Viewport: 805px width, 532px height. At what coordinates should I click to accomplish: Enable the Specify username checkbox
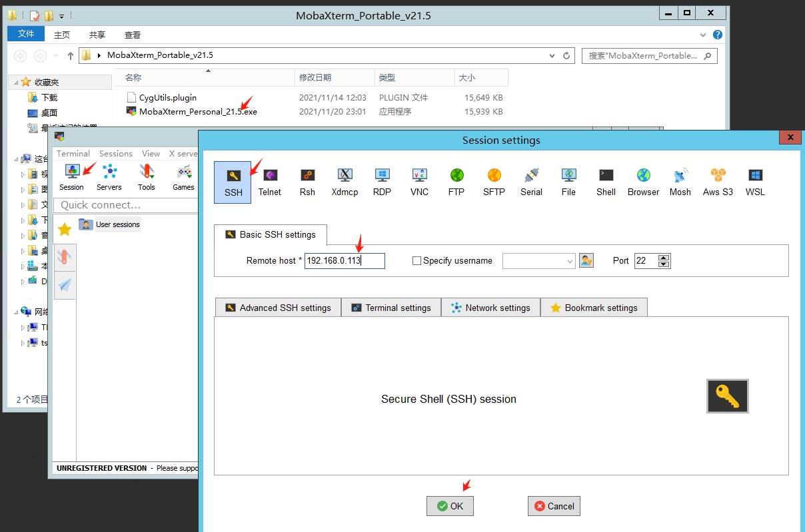pos(416,261)
